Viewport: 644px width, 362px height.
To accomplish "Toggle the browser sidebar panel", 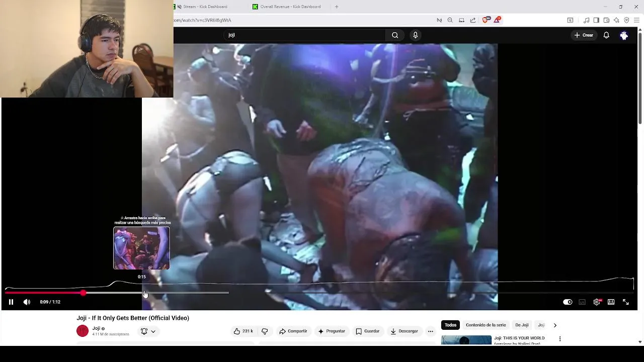I will (596, 20).
